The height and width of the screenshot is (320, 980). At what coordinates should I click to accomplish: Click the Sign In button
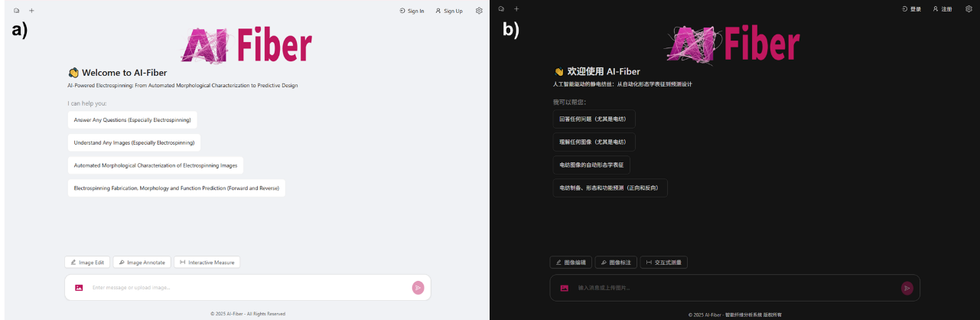[x=412, y=11]
